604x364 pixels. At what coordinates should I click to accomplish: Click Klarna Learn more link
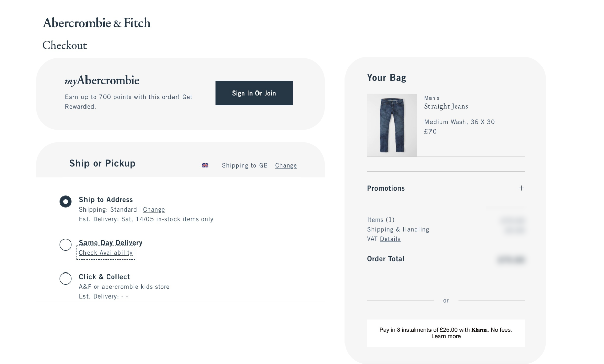[x=446, y=336]
